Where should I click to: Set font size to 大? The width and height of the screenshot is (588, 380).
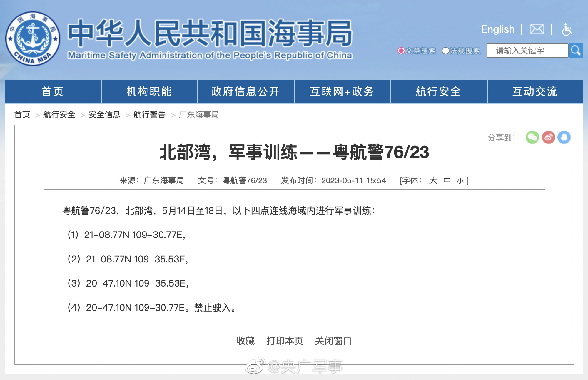tap(433, 180)
